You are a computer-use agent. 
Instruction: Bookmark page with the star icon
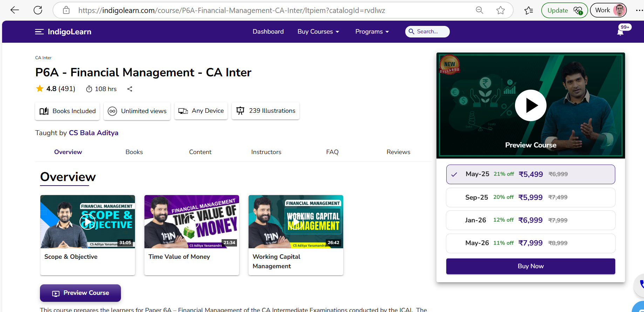501,11
